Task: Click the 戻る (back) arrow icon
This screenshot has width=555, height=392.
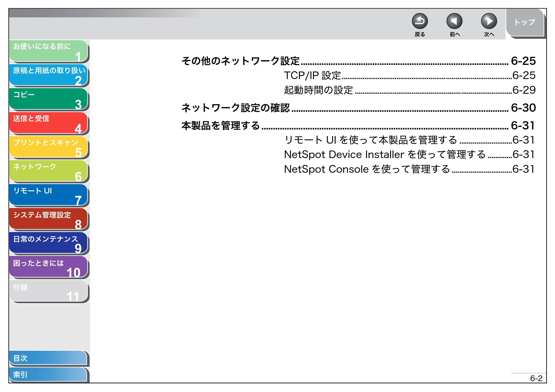Action: click(x=420, y=21)
